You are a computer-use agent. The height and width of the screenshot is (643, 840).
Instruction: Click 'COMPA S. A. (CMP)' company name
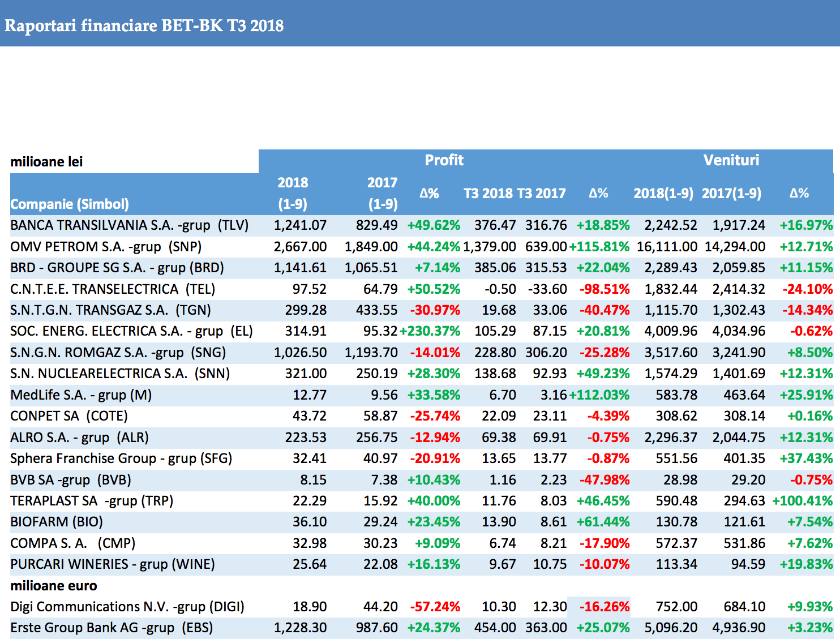coord(73,543)
